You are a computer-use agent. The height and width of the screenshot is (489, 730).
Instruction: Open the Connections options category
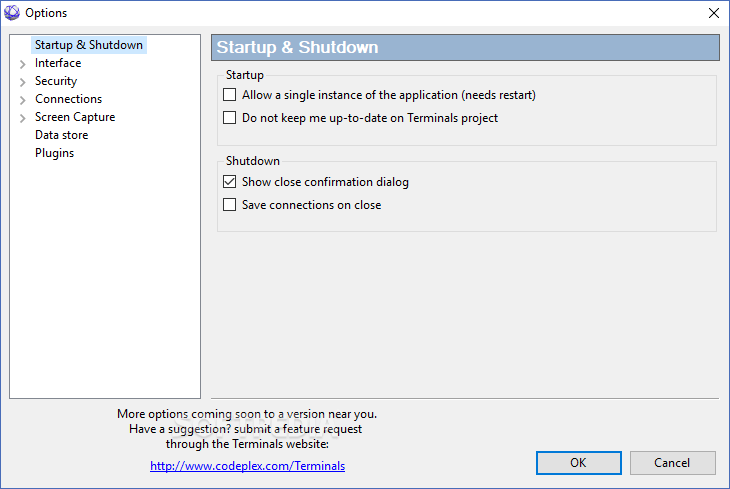(68, 99)
